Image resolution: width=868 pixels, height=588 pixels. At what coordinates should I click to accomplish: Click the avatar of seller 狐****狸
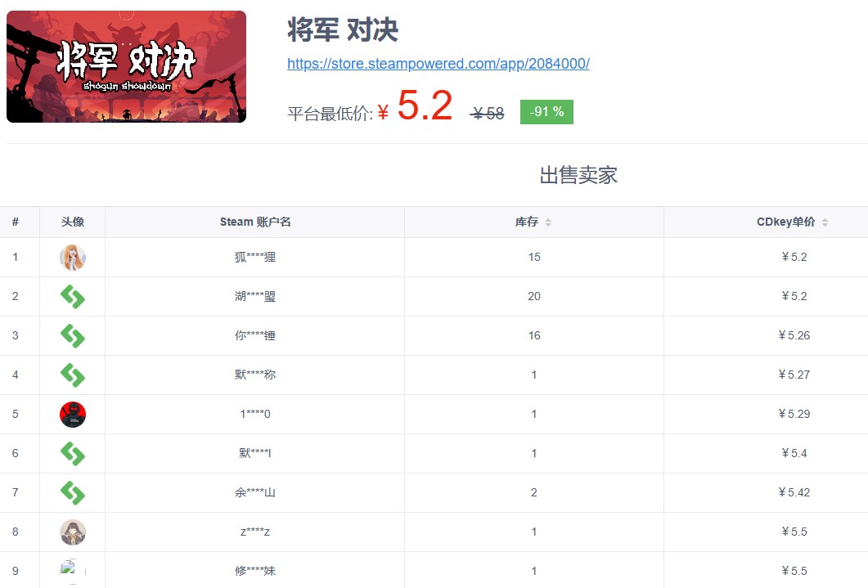pyautogui.click(x=73, y=258)
